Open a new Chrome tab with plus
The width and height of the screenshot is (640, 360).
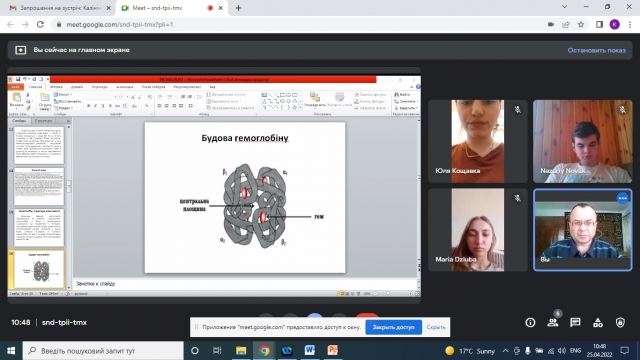(x=238, y=8)
